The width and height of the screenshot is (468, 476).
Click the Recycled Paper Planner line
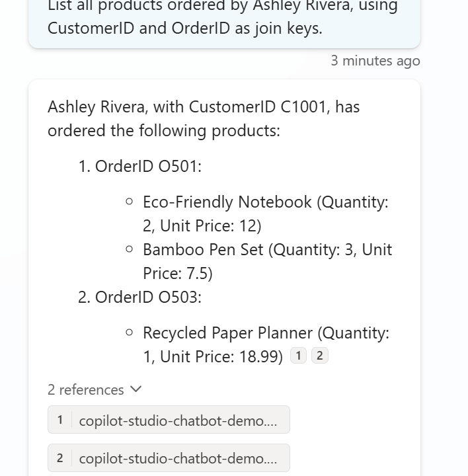point(266,333)
